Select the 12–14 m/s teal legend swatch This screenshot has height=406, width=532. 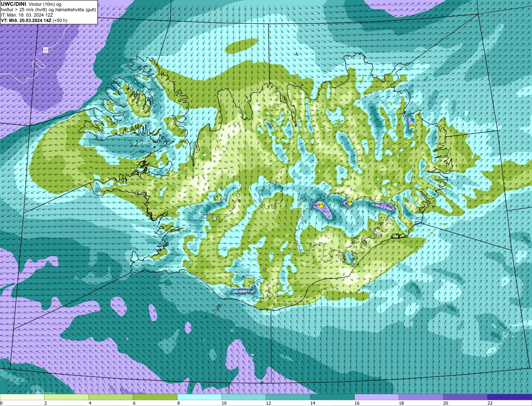[x=288, y=397]
